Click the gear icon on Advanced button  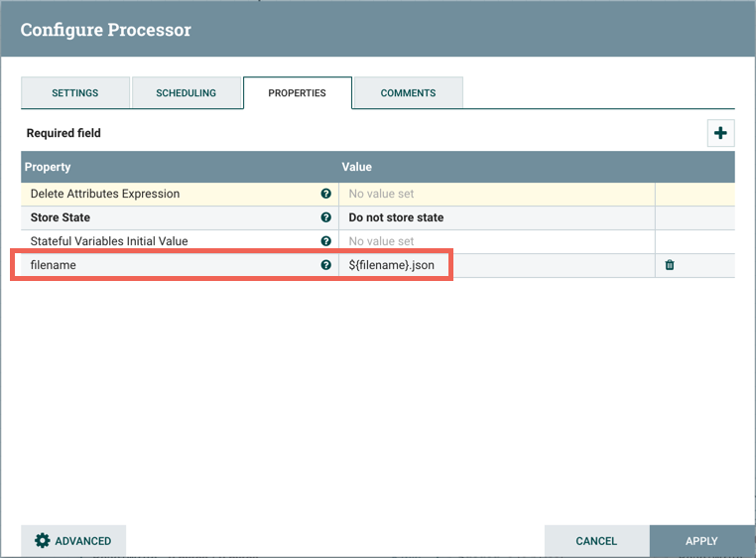42,541
